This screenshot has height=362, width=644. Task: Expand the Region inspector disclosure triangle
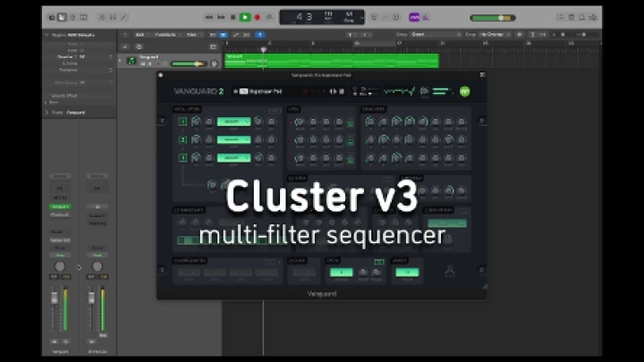tap(47, 35)
